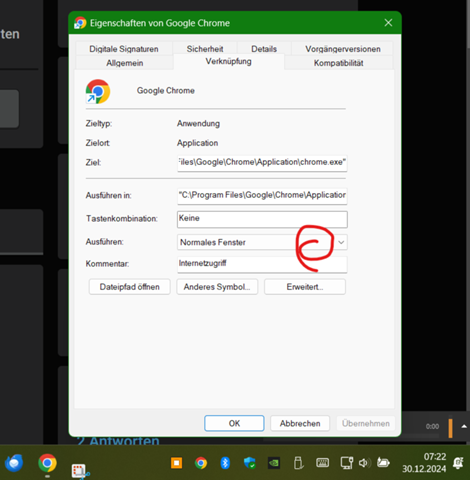Click the keyboard tray icon
The height and width of the screenshot is (480, 470).
pos(322,463)
